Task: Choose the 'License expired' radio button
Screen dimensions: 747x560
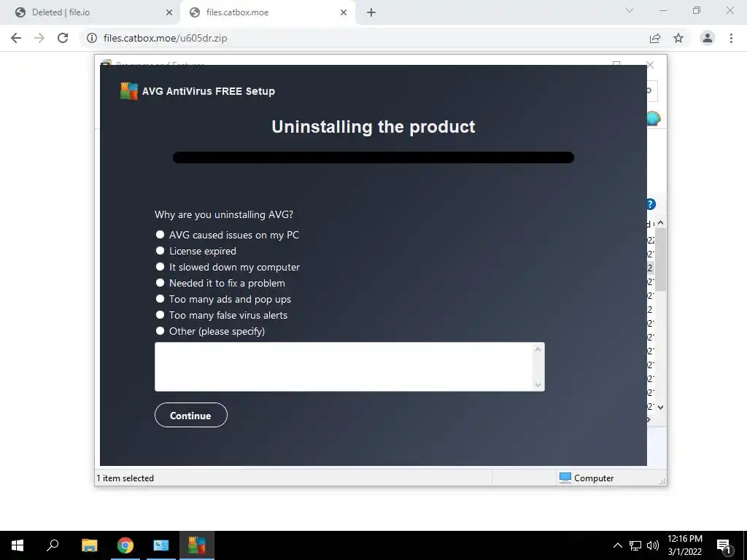Action: (160, 251)
